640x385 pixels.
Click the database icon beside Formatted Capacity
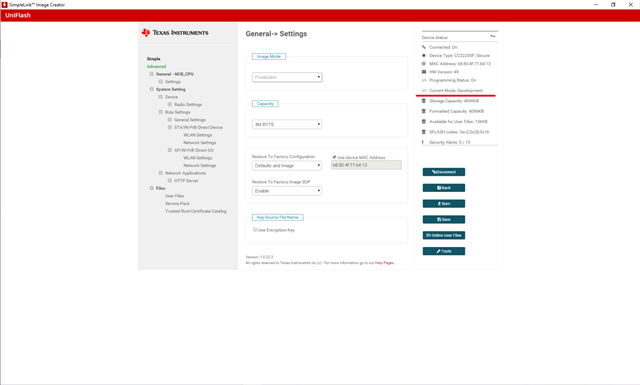[424, 111]
